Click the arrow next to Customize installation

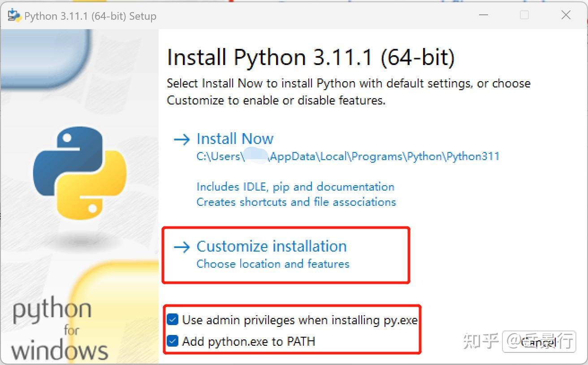click(181, 246)
